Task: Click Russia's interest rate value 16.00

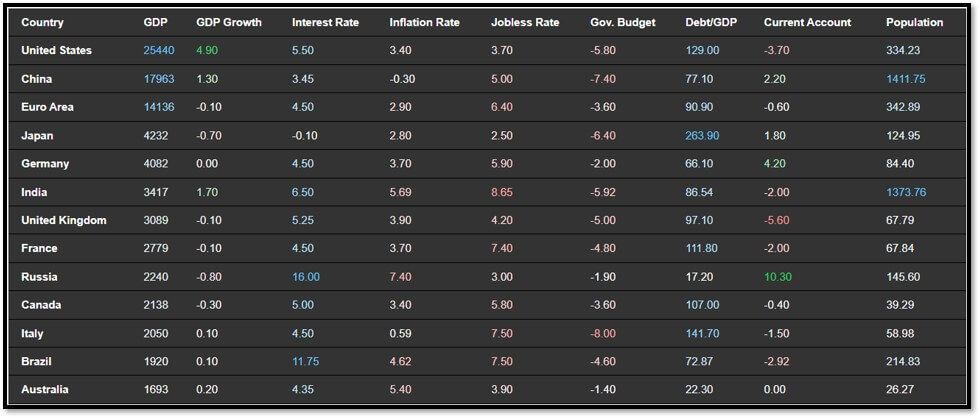Action: (x=306, y=277)
